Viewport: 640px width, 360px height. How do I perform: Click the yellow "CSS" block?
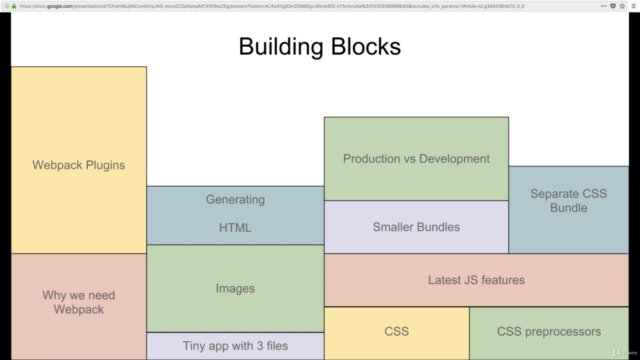[397, 333]
